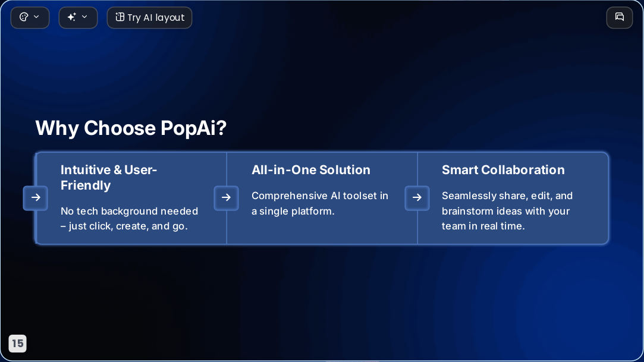Open the comments panel icon
Image resolution: width=644 pixels, height=362 pixels.
[620, 18]
